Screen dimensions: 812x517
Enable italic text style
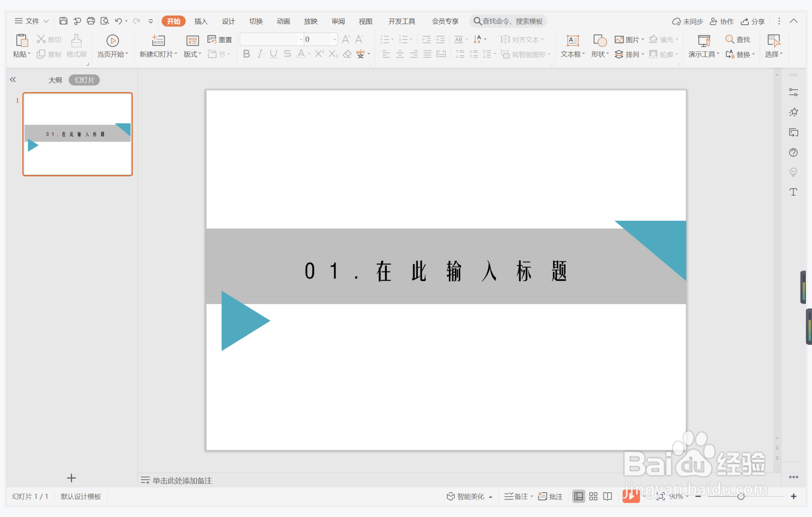point(259,53)
